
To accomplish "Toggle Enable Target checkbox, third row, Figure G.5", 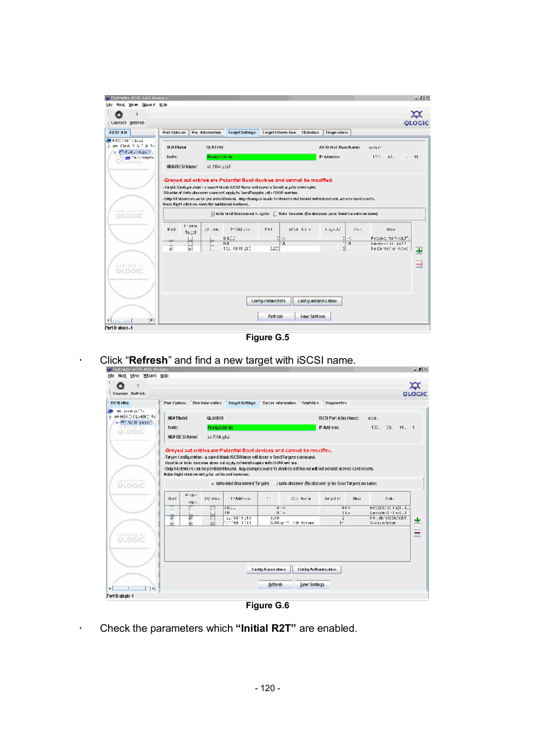I will pyautogui.click(x=190, y=249).
